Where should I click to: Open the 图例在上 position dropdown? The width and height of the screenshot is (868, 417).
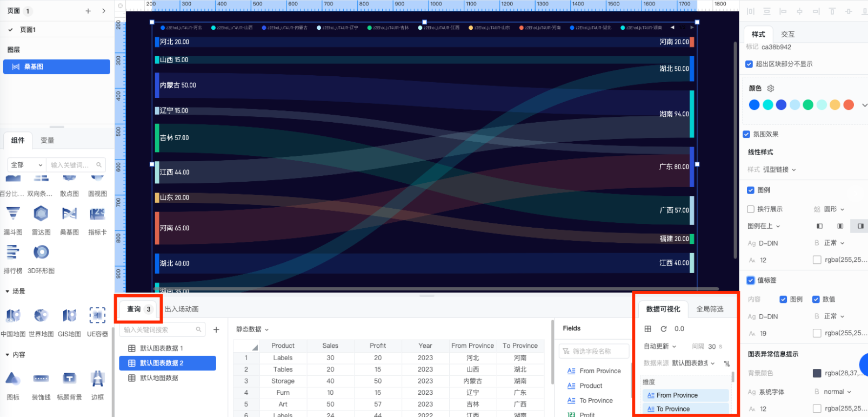tap(764, 226)
